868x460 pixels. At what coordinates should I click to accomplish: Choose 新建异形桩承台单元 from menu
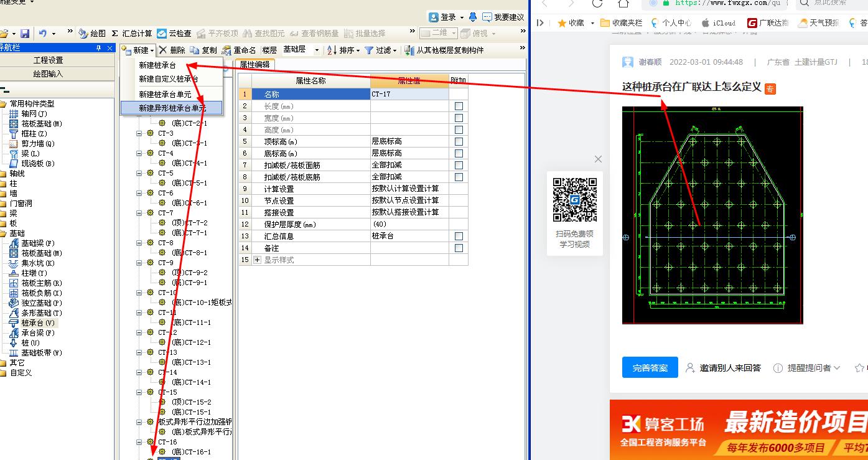point(171,108)
